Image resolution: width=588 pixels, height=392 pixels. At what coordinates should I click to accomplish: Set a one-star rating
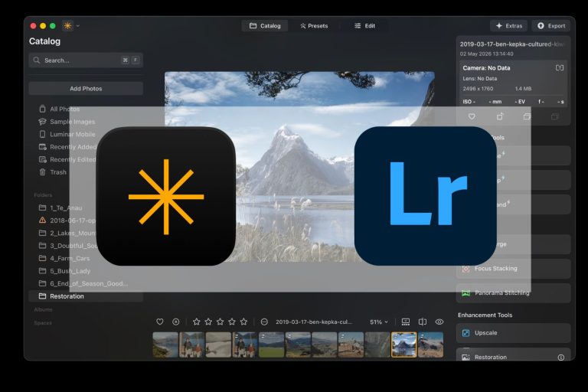point(196,322)
